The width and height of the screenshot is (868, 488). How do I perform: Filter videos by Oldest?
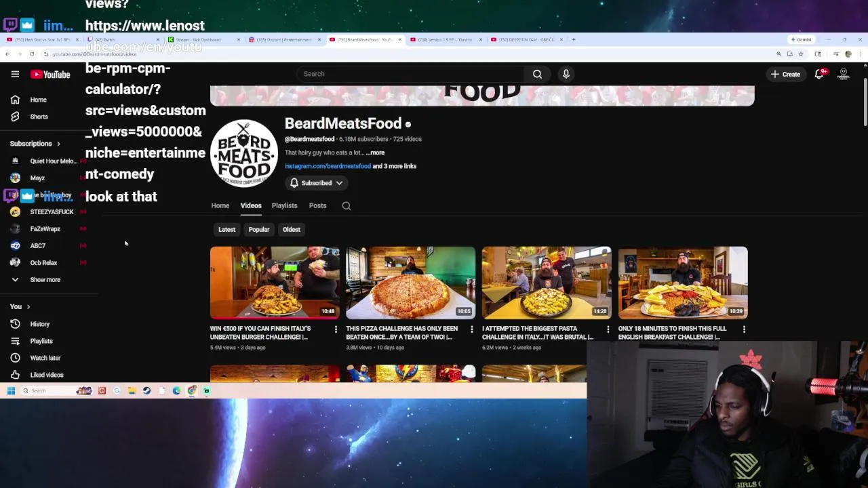[292, 230]
